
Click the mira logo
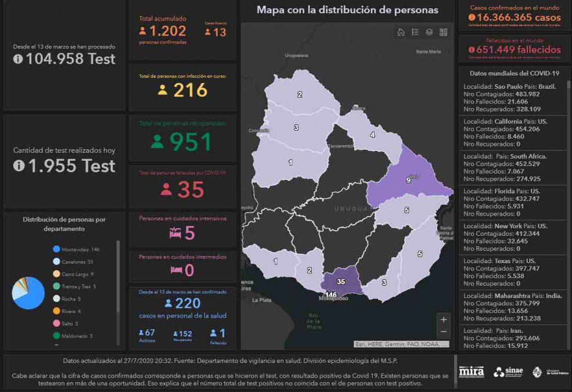pyautogui.click(x=471, y=372)
